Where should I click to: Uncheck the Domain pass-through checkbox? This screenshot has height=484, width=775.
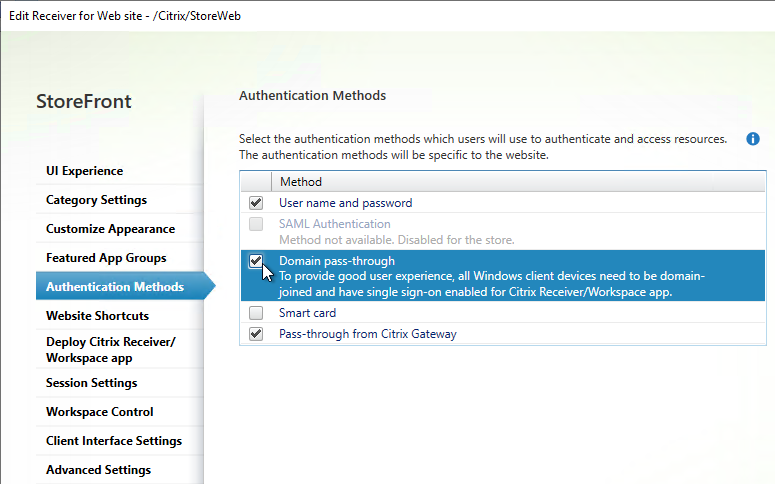[x=256, y=261]
